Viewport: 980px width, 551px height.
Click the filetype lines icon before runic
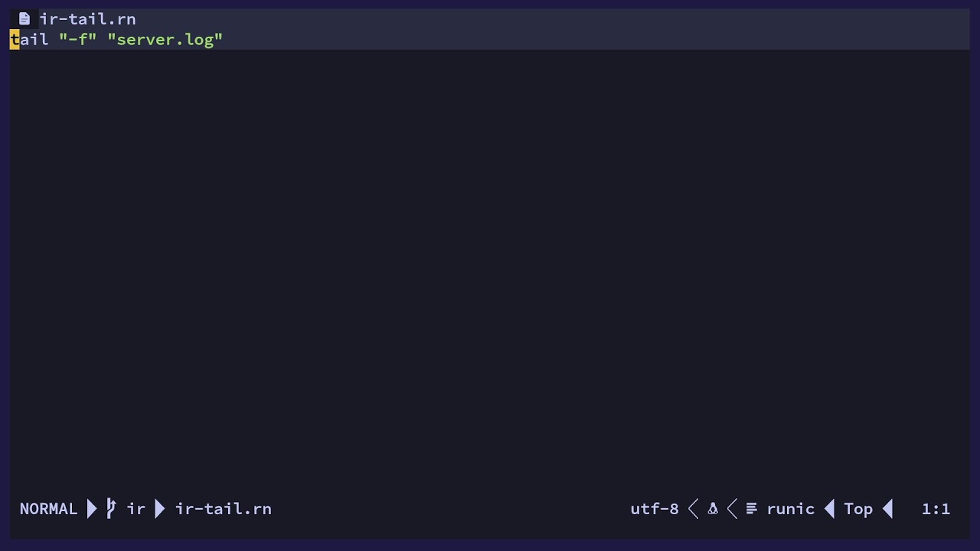pos(752,509)
